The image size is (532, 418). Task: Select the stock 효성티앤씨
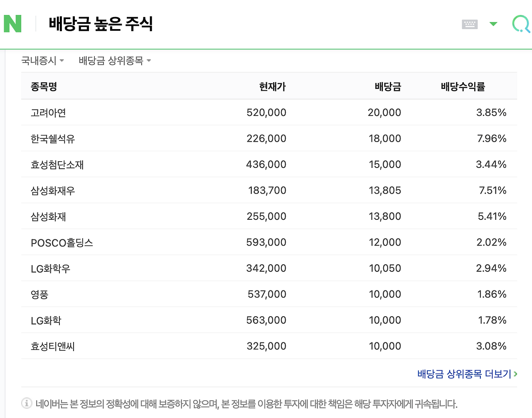point(53,347)
